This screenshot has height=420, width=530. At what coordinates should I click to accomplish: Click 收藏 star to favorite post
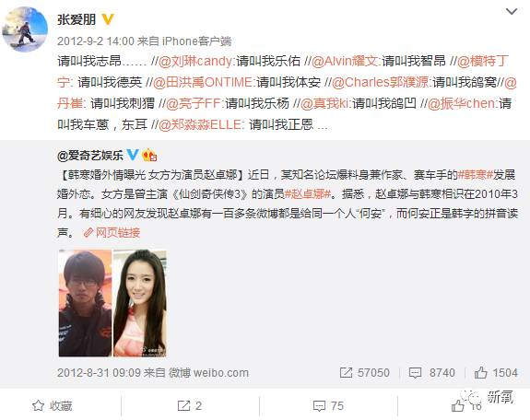click(53, 405)
